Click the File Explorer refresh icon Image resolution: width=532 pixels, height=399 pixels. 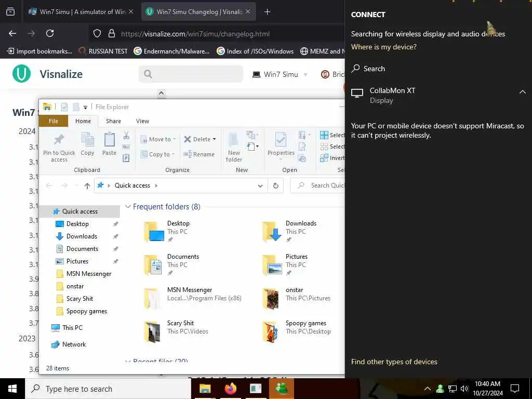pos(276,185)
